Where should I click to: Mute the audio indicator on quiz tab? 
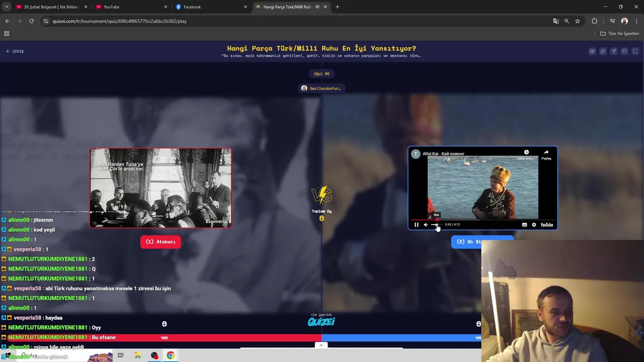click(x=317, y=7)
